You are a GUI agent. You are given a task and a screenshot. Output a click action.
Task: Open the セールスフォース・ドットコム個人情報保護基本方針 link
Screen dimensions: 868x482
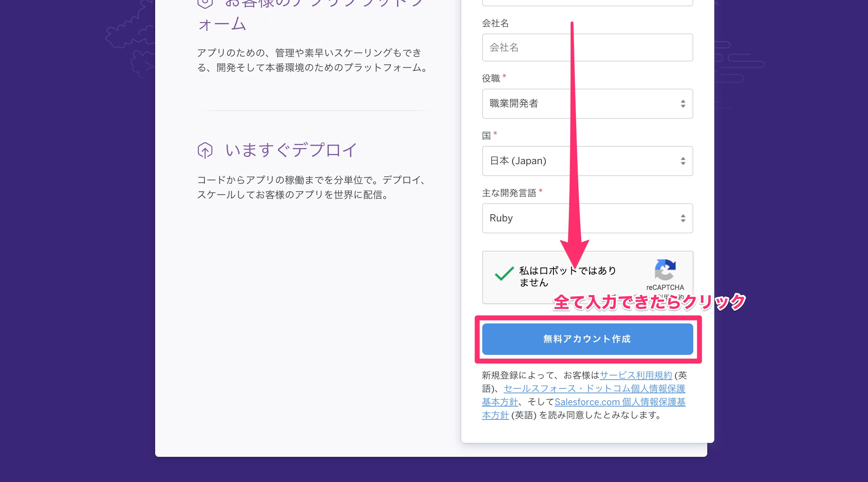(x=584, y=395)
